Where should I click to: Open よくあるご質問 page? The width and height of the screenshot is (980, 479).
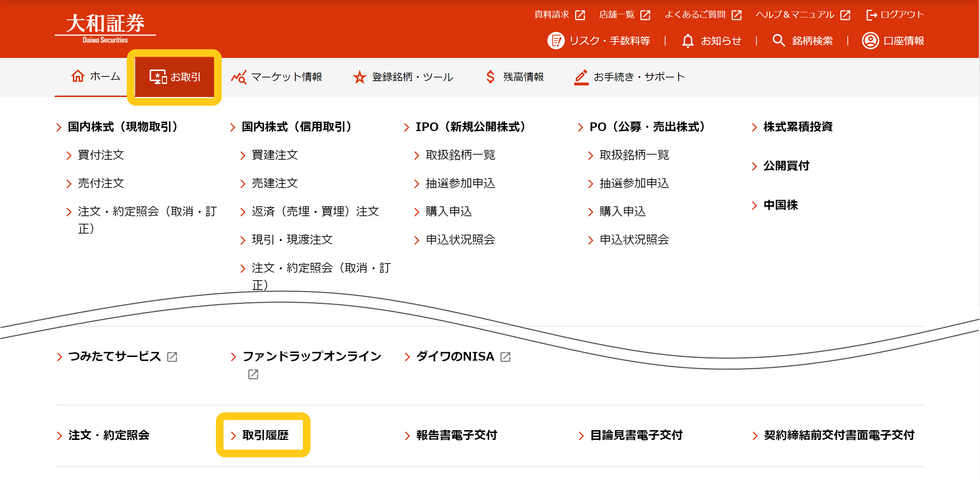pos(695,14)
